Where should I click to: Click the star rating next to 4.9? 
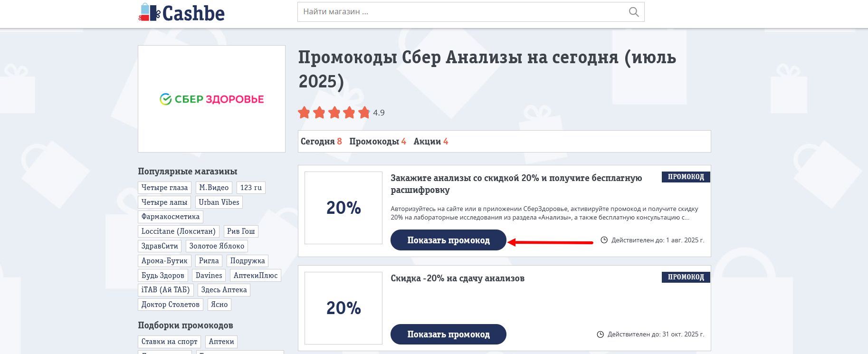tap(334, 113)
